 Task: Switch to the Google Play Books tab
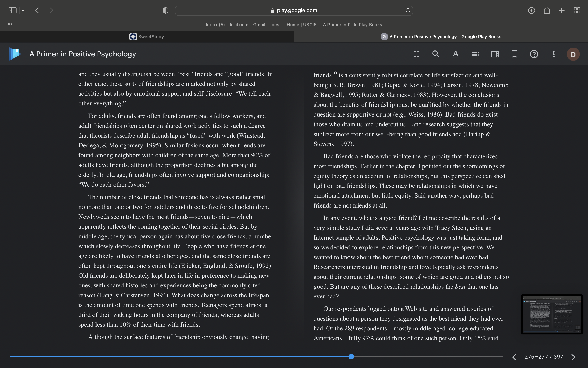point(441,37)
